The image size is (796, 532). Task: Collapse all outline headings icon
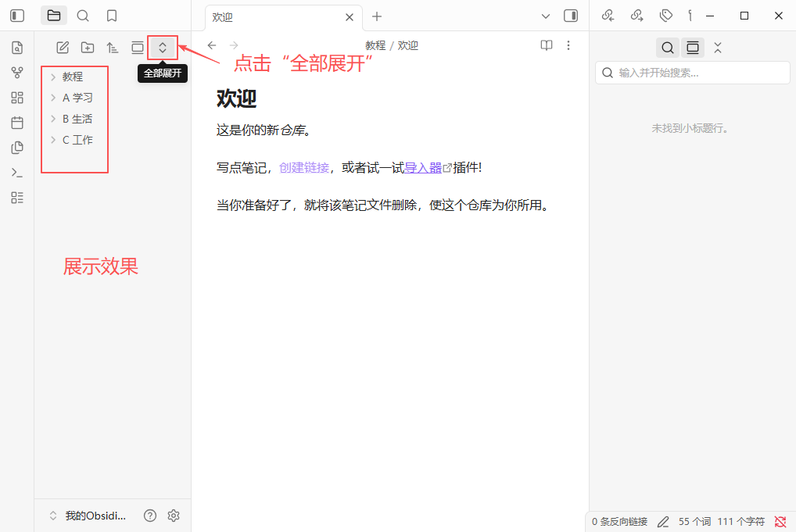click(717, 48)
